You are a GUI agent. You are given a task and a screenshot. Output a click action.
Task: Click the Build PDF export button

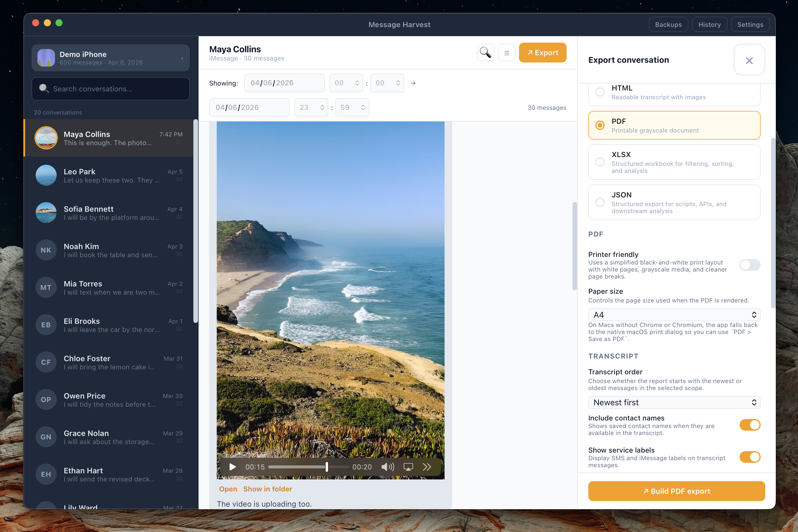coord(676,491)
